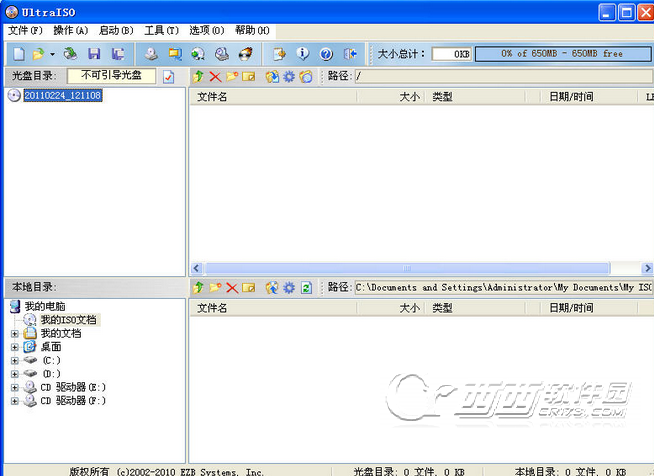This screenshot has height=476, width=654.
Task: Create a new folder in local directory toolbar
Action: (215, 287)
